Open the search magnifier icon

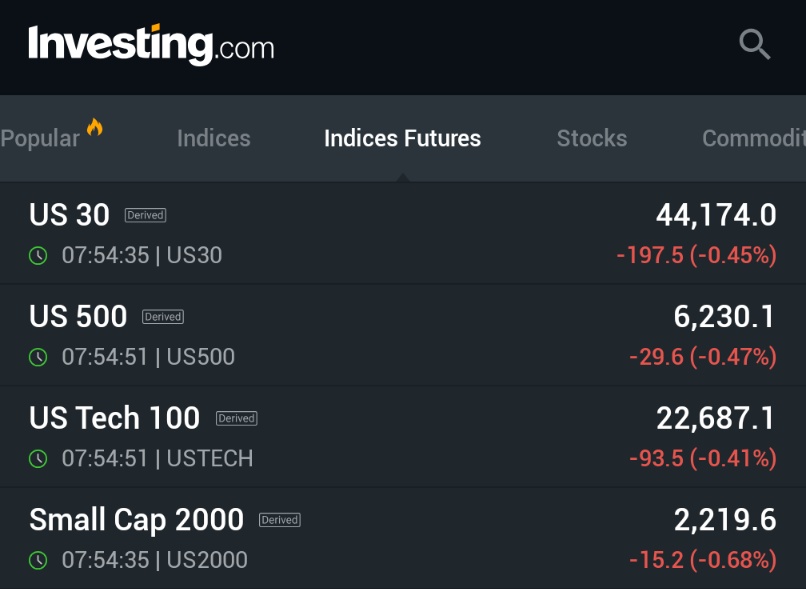755,44
